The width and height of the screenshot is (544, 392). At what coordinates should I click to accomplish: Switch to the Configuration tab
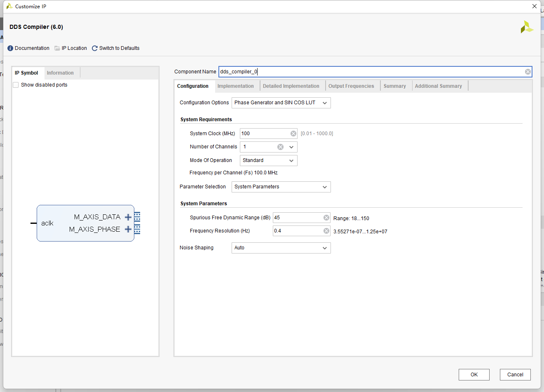pyautogui.click(x=193, y=86)
